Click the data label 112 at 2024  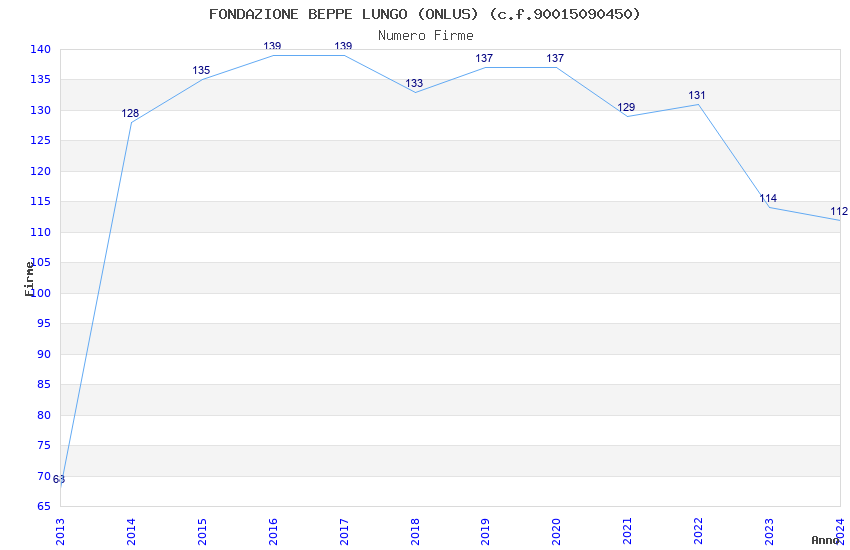(839, 211)
